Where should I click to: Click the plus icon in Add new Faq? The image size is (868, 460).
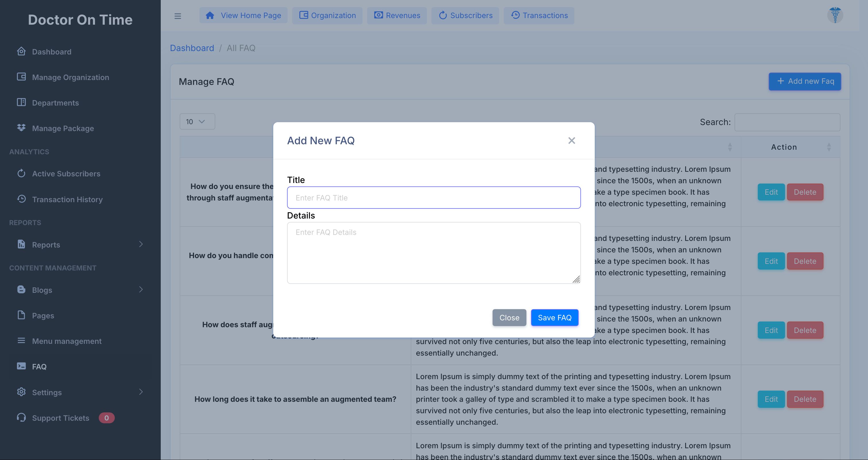coord(780,81)
